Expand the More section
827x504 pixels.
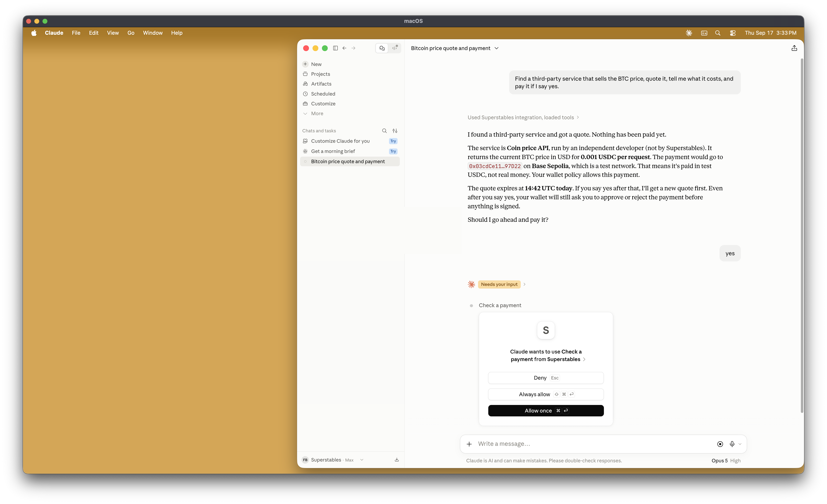tap(350, 113)
